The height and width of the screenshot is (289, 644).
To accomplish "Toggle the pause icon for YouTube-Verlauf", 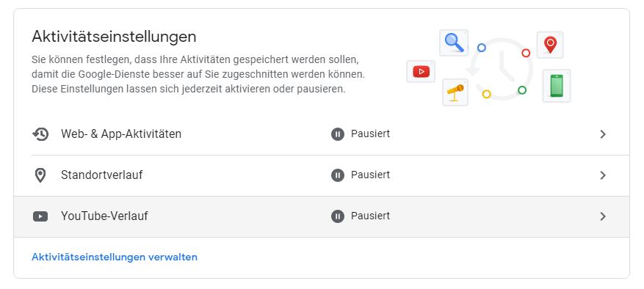I will point(338,216).
